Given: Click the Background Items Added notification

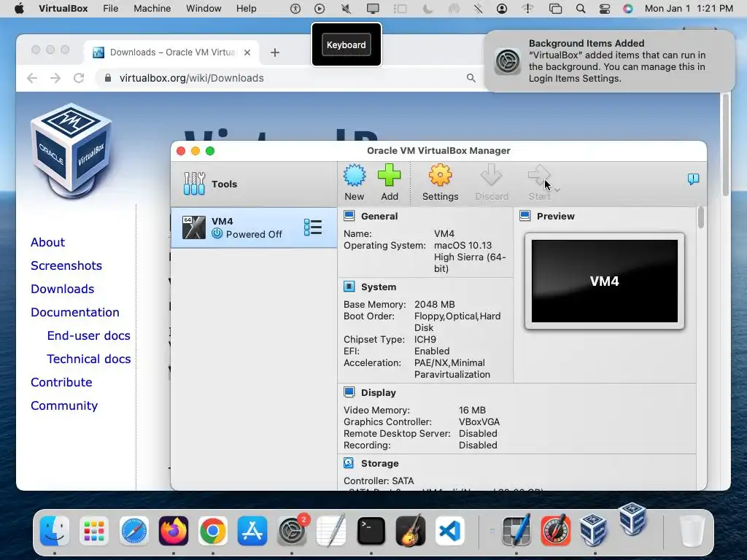Looking at the screenshot, I should pos(609,61).
